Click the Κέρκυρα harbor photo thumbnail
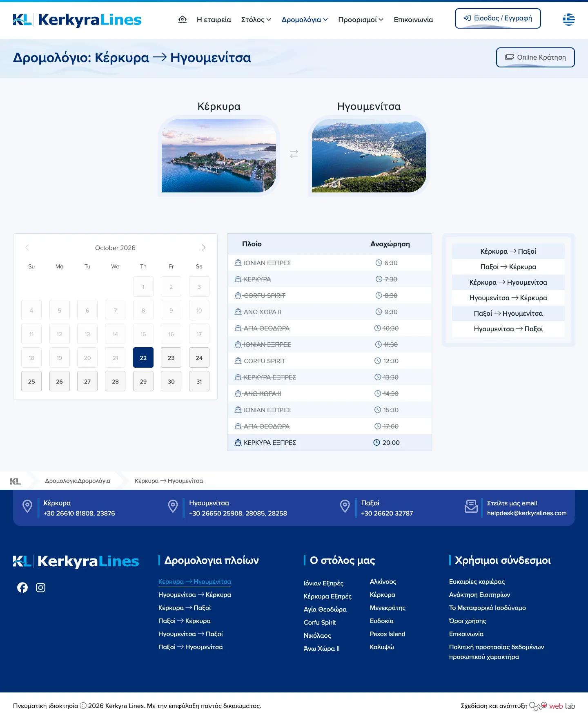The width and height of the screenshot is (588, 719). (219, 156)
